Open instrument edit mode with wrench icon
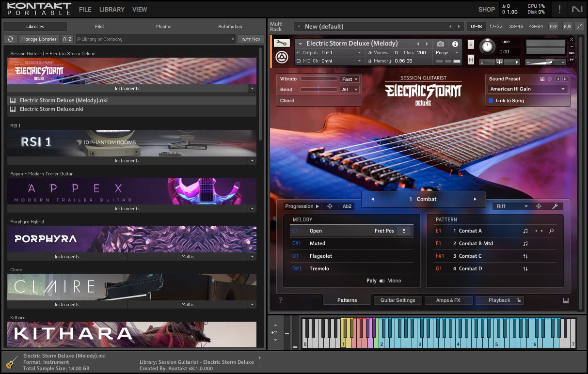588x374 pixels. coord(282,43)
